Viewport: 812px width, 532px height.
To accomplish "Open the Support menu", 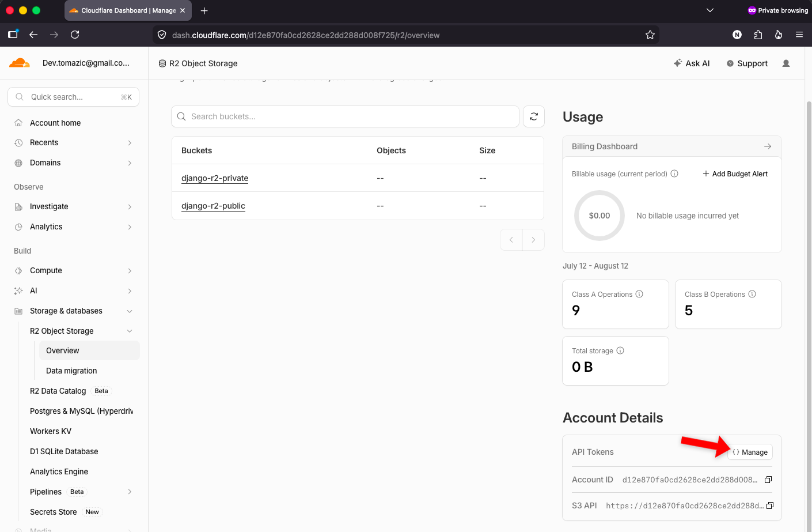I will coord(747,63).
